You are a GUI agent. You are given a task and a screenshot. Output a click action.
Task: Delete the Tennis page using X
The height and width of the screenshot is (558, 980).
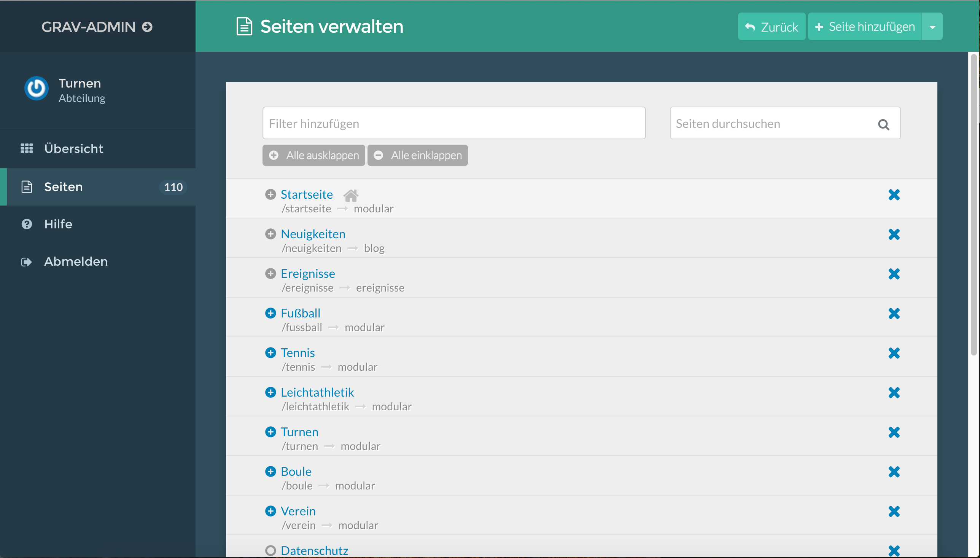click(x=893, y=353)
